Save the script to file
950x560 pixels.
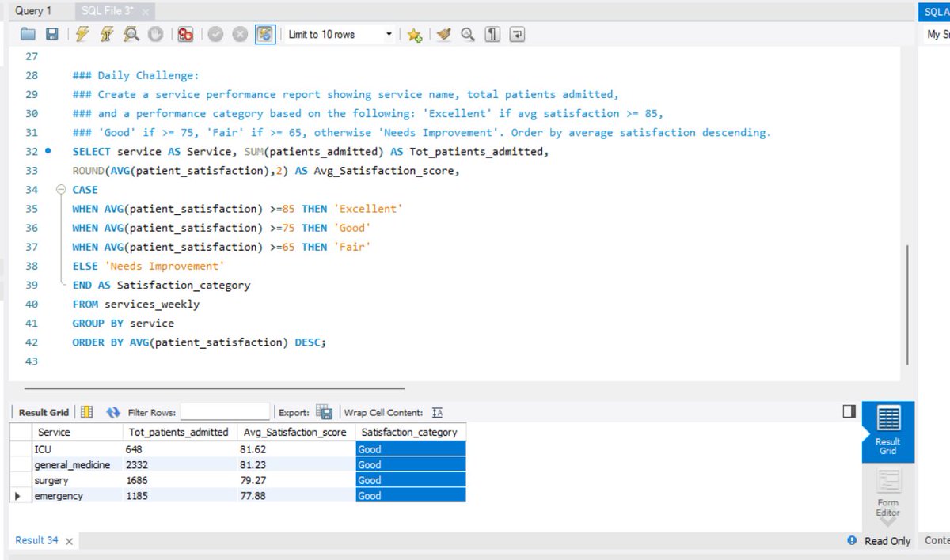point(51,35)
